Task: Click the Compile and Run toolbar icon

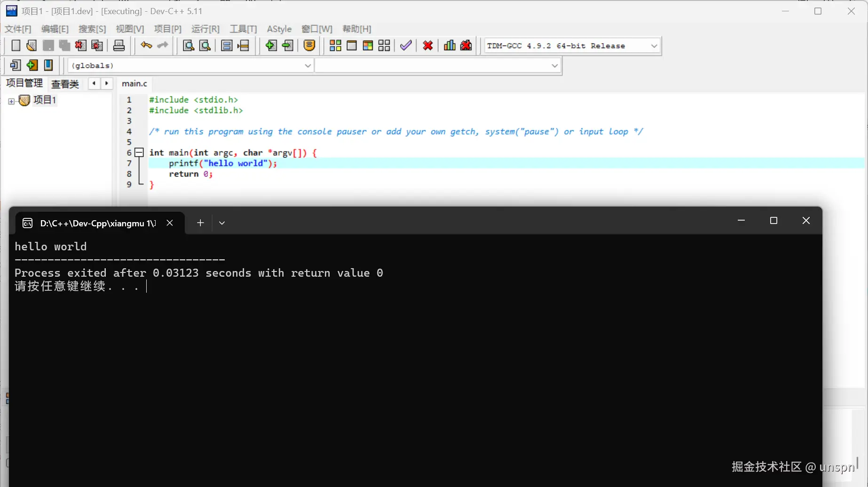Action: coord(368,46)
